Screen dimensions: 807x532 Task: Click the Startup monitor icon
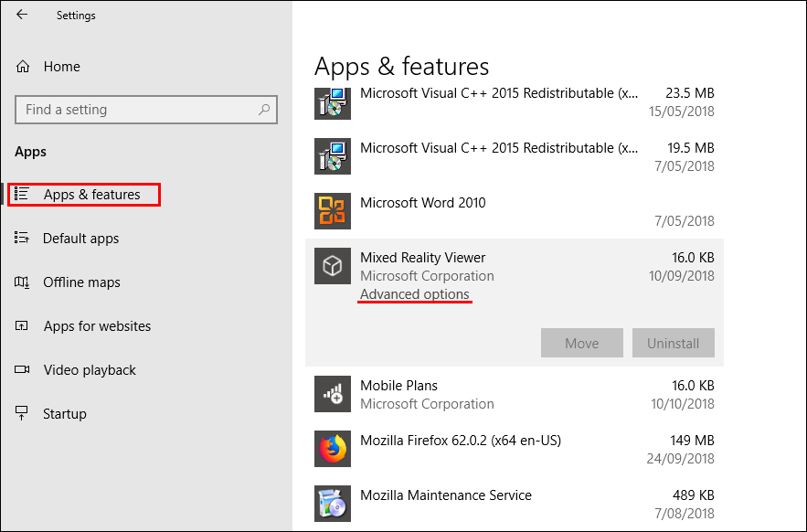point(22,413)
